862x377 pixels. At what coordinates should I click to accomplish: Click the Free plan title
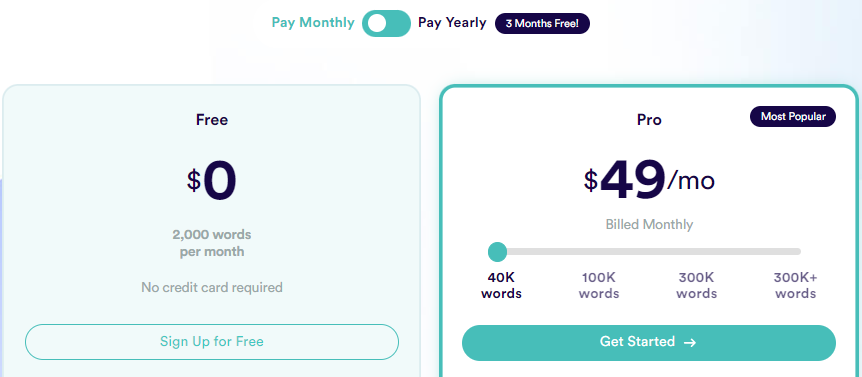coord(212,120)
